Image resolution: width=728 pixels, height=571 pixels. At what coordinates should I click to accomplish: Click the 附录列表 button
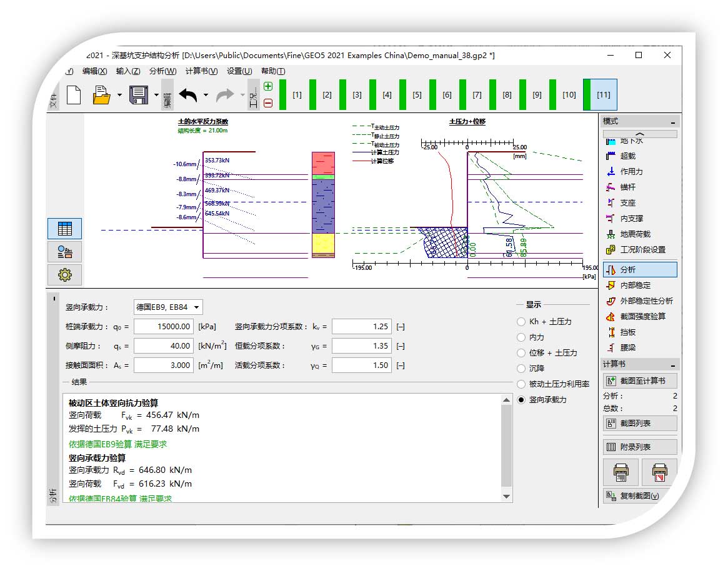coord(639,447)
